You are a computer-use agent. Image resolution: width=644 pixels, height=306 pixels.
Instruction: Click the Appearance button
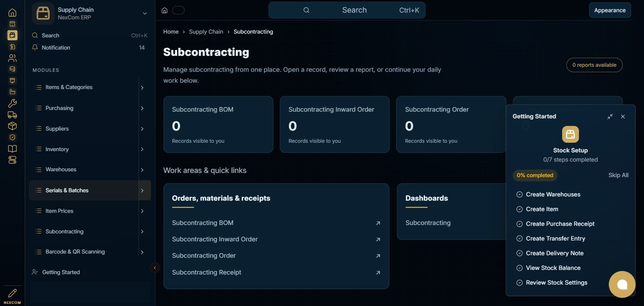pos(610,10)
